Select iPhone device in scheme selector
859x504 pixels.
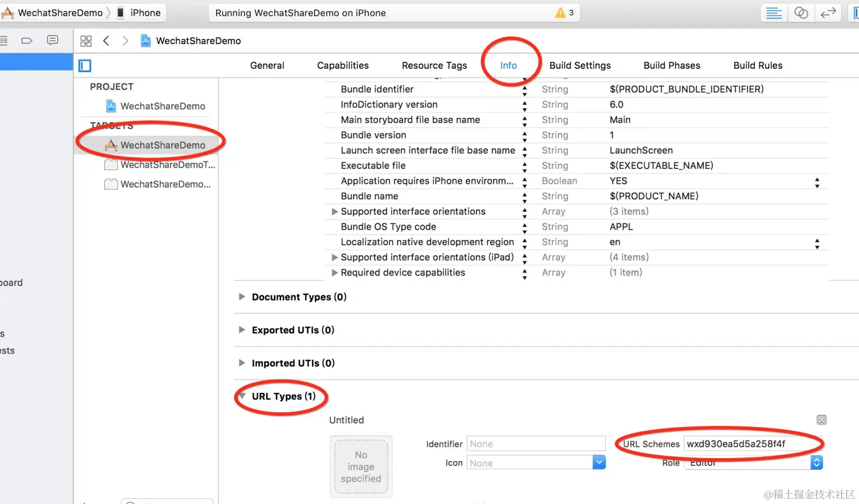[139, 13]
